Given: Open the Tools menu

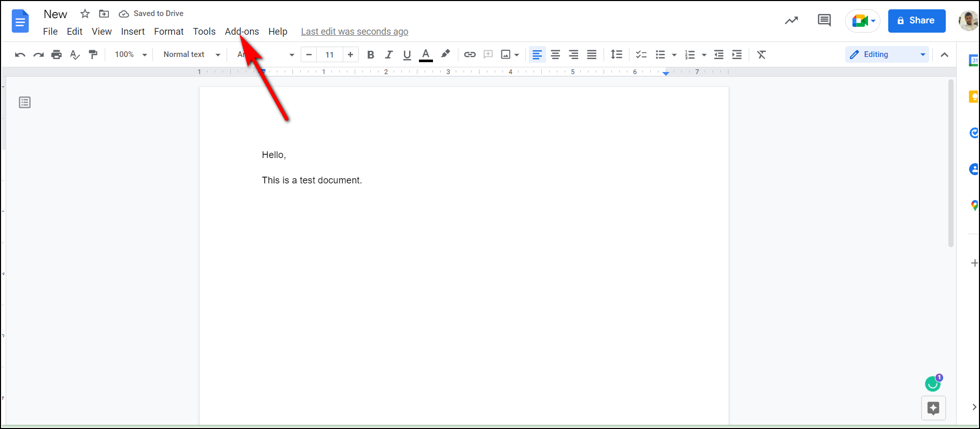Looking at the screenshot, I should coord(204,32).
